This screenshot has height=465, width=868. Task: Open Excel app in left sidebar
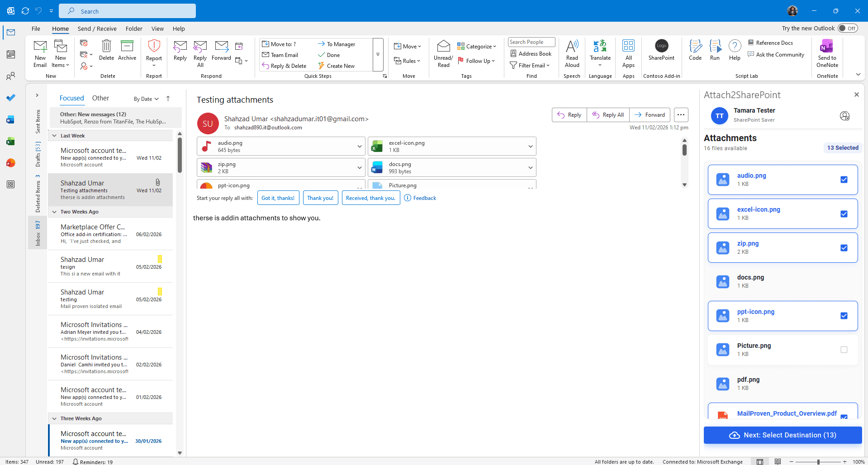tap(11, 141)
